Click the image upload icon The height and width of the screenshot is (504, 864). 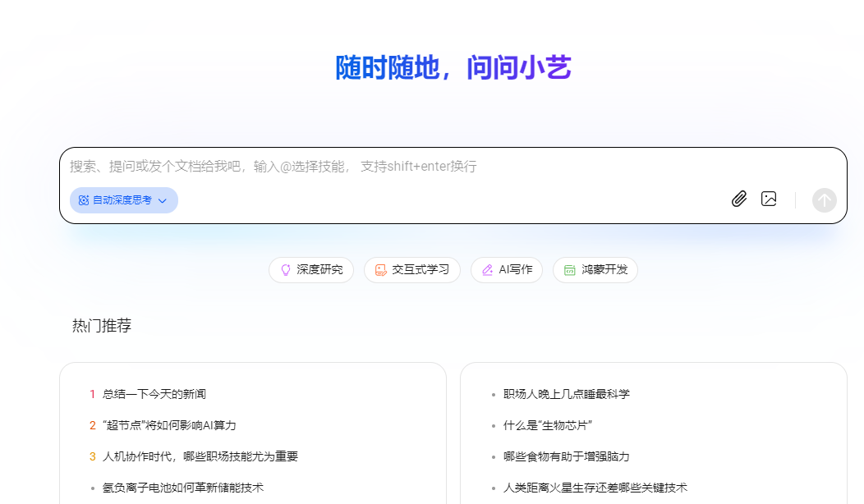(769, 199)
